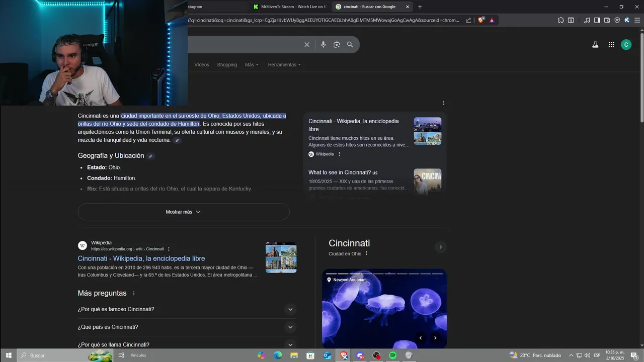This screenshot has width=644, height=362.
Task: Open the media control music note icon
Action: 587,20
